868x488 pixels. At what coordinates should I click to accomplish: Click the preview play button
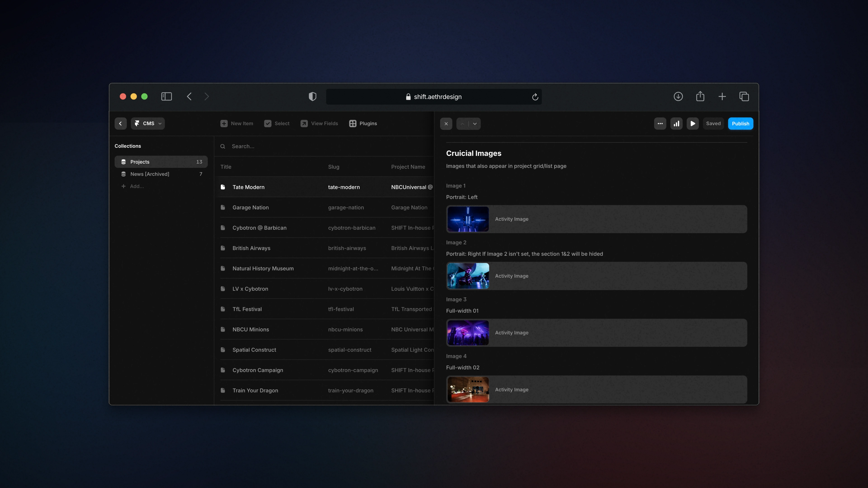point(692,124)
